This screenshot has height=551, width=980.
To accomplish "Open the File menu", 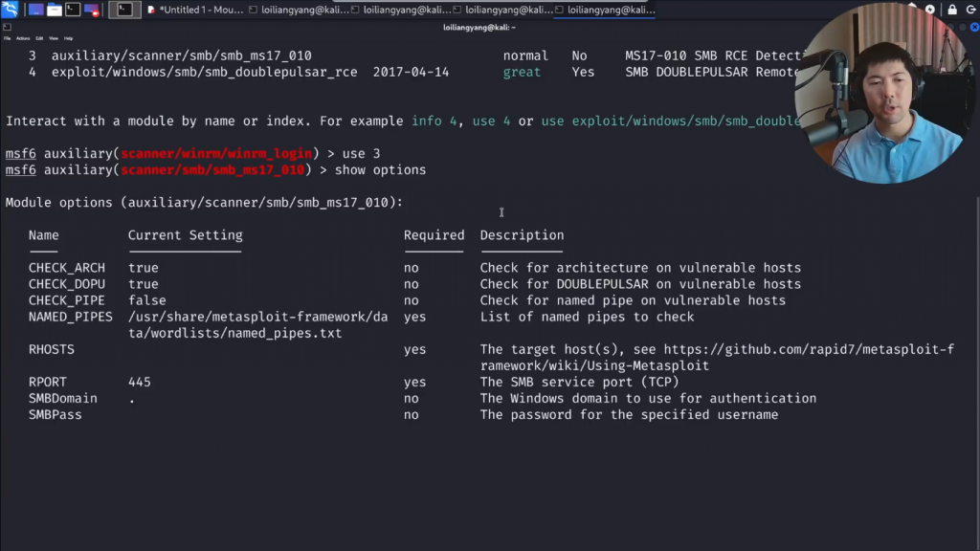I will pos(8,38).
